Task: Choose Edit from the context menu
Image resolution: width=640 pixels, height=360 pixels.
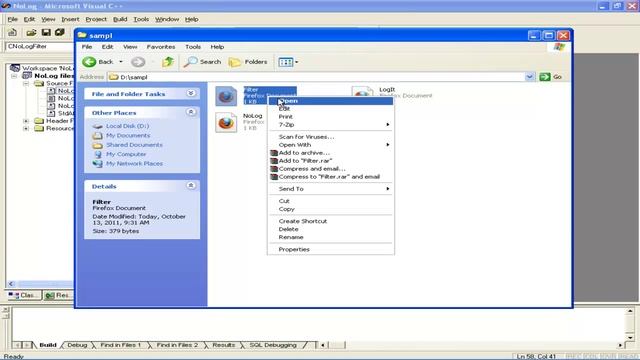Action: coord(331,109)
